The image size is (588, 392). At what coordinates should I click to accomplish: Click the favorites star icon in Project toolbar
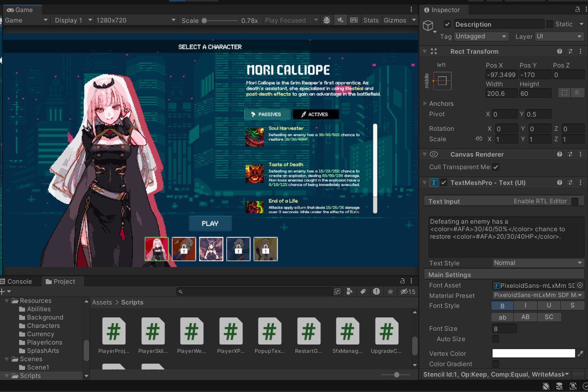390,292
